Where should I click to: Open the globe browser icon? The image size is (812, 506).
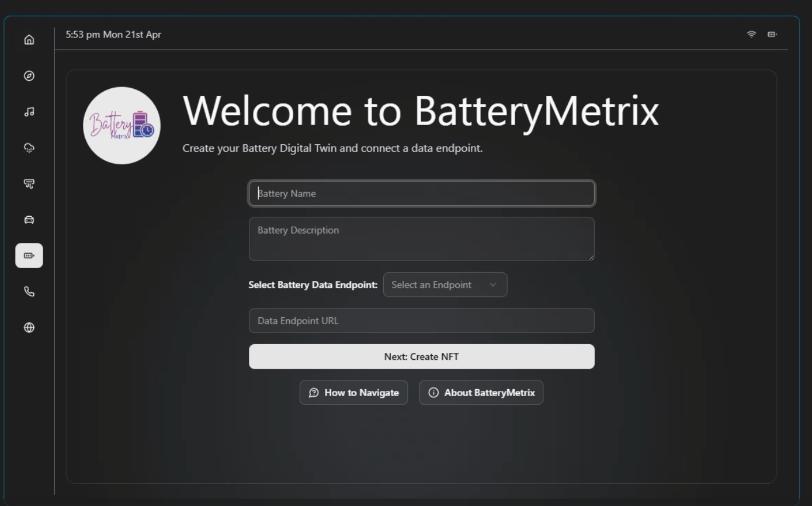coord(29,328)
